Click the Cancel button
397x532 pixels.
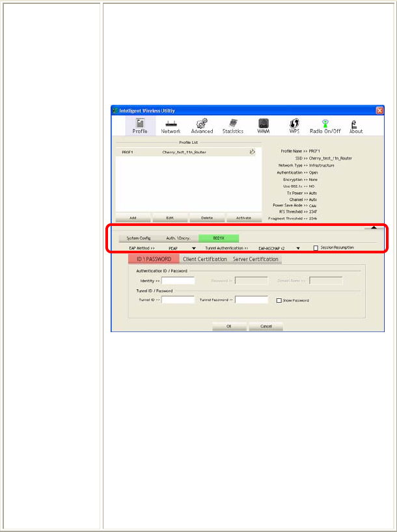click(x=266, y=326)
